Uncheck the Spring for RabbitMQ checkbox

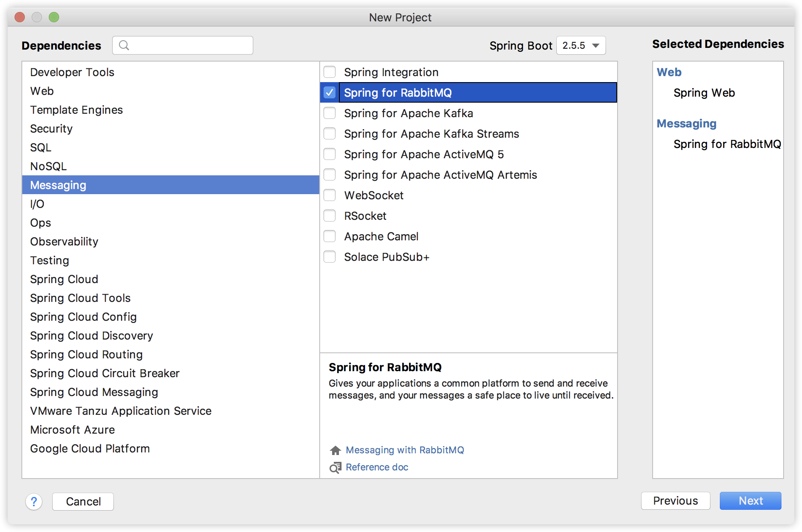pyautogui.click(x=330, y=93)
